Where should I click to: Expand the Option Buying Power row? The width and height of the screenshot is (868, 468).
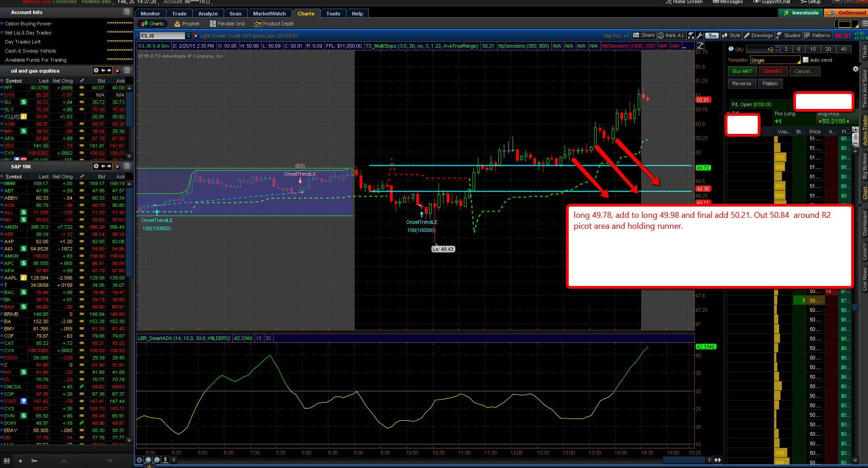coord(2,24)
